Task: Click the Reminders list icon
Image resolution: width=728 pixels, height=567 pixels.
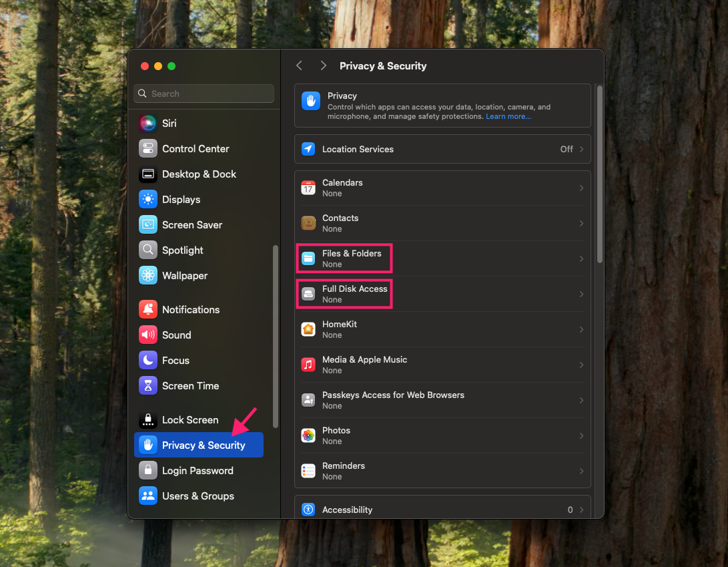Action: pos(308,471)
